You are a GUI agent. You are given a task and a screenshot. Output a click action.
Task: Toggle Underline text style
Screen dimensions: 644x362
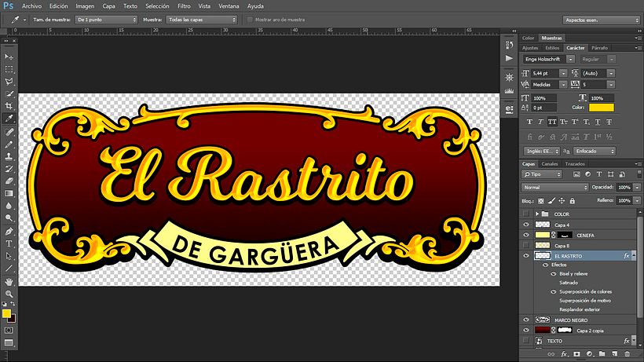click(598, 122)
